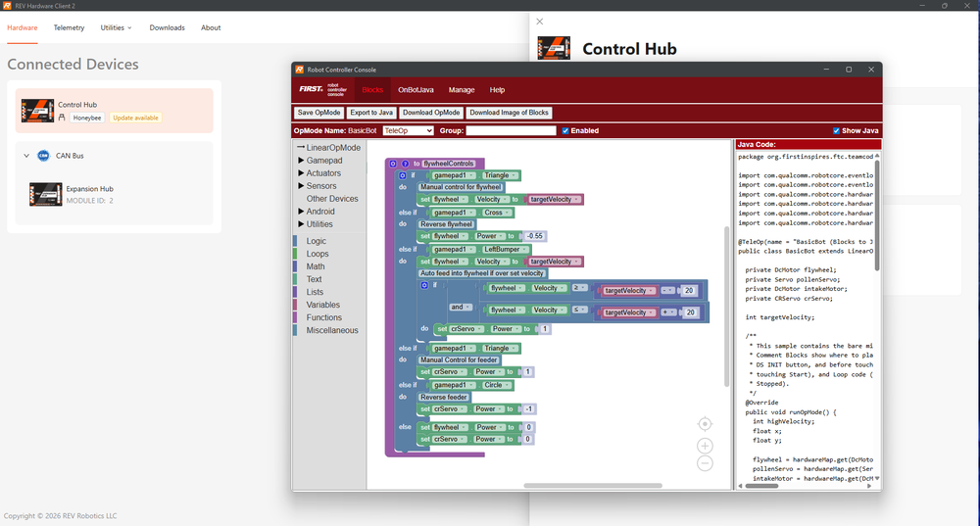980x526 pixels.
Task: Zoom in the Blocks workspace
Action: coord(705,446)
